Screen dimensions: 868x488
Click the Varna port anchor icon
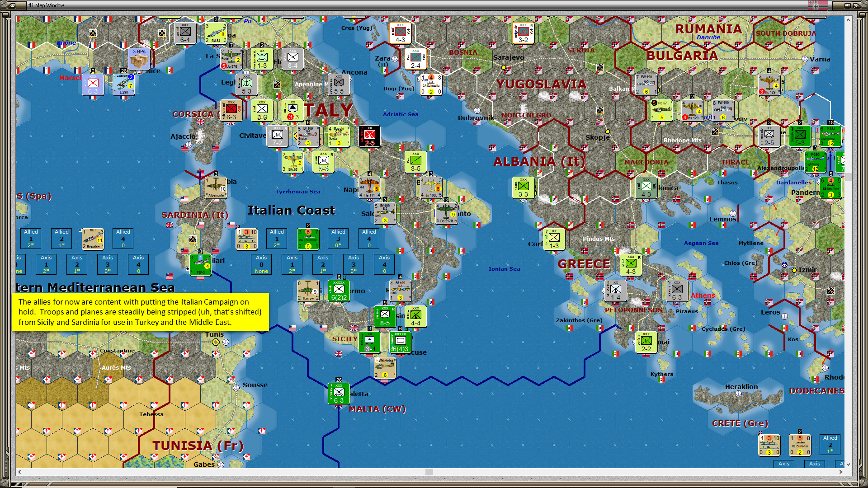coord(805,59)
